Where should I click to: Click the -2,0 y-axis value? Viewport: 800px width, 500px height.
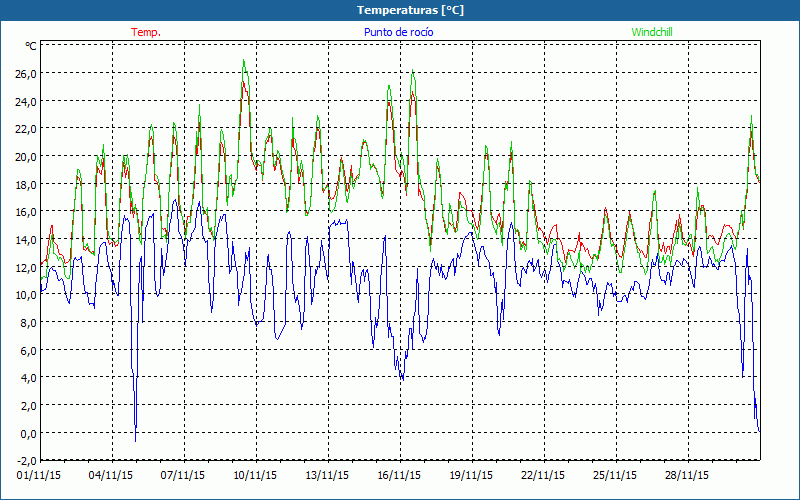[x=27, y=461]
